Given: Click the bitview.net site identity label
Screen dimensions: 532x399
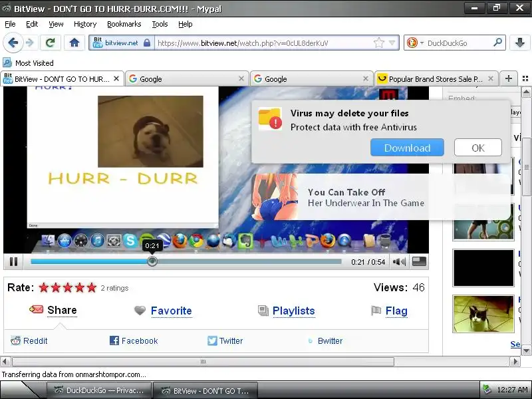Looking at the screenshot, I should click(122, 43).
